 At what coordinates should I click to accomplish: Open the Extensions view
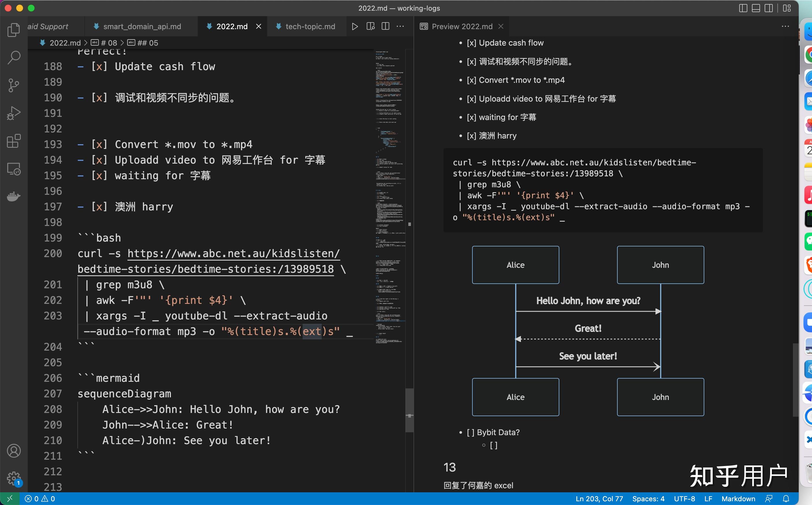(14, 141)
